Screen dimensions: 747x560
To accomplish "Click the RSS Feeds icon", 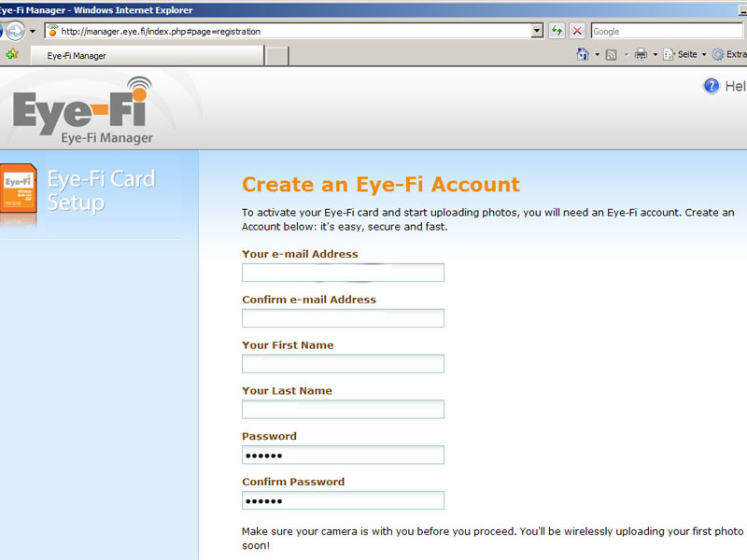I will [611, 55].
